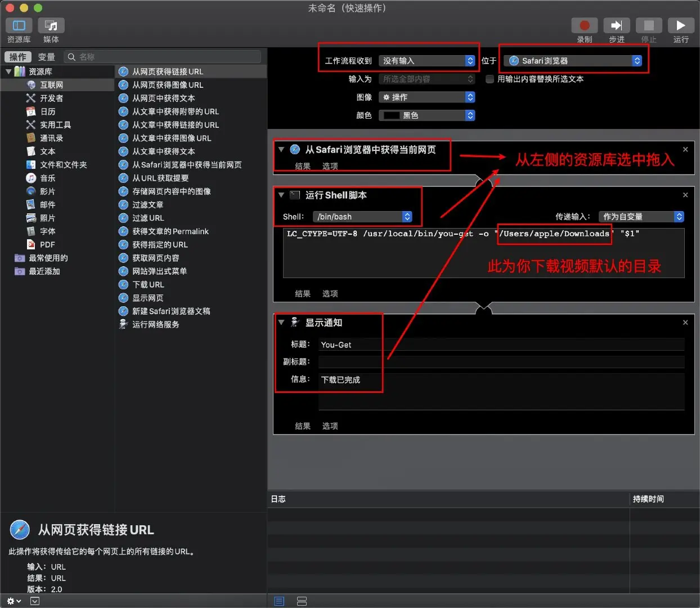Enable 用输出内容替换所选文本 checkbox

[490, 79]
